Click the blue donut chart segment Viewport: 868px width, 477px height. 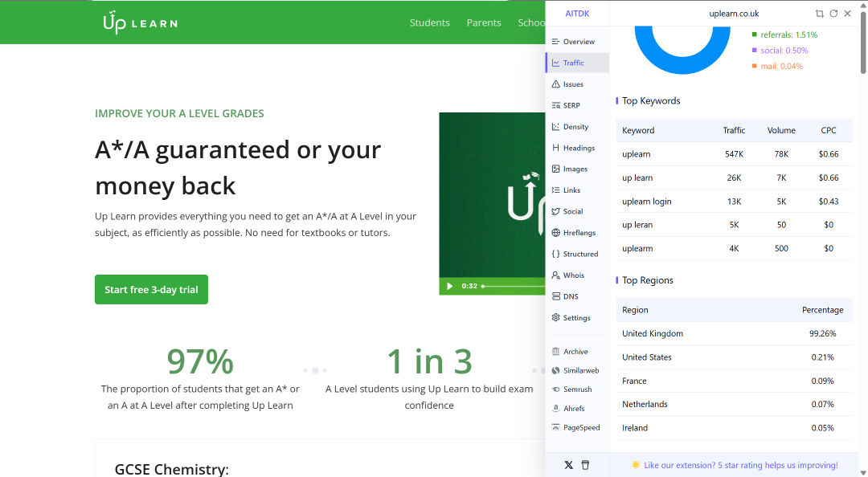682,65
